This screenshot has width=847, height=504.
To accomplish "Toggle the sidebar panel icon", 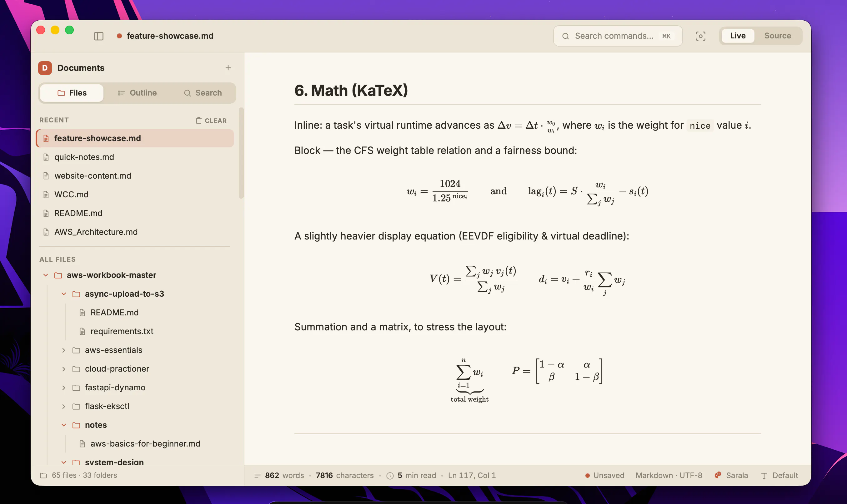I will pos(98,36).
